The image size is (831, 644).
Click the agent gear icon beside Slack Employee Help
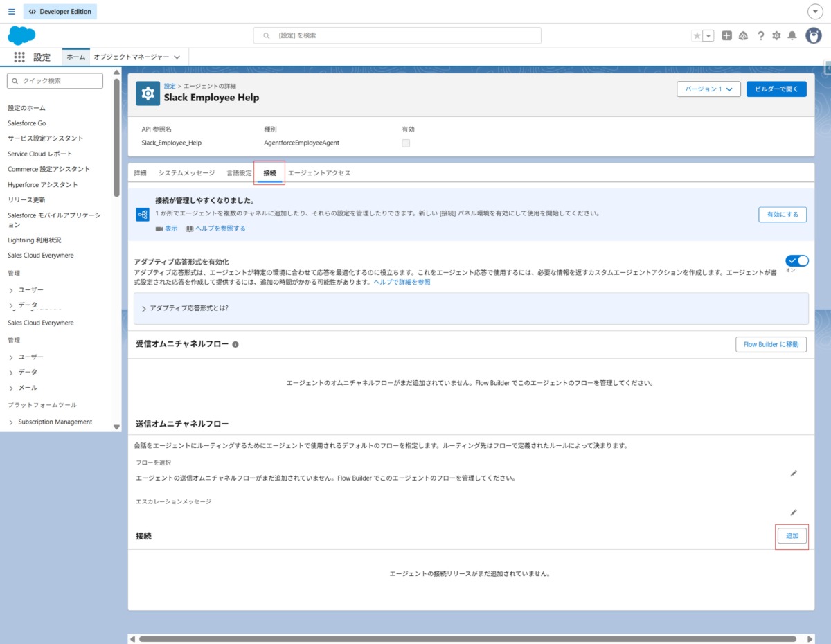click(x=147, y=93)
